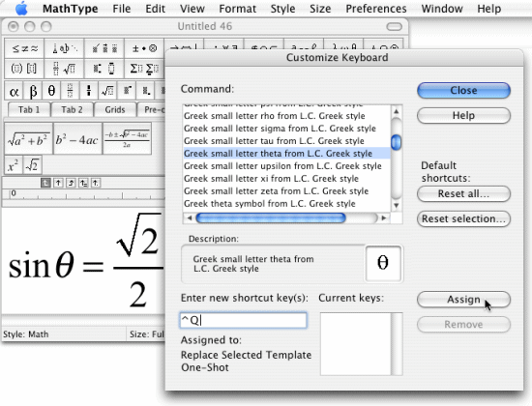
Task: Open the View menu
Action: (x=192, y=9)
